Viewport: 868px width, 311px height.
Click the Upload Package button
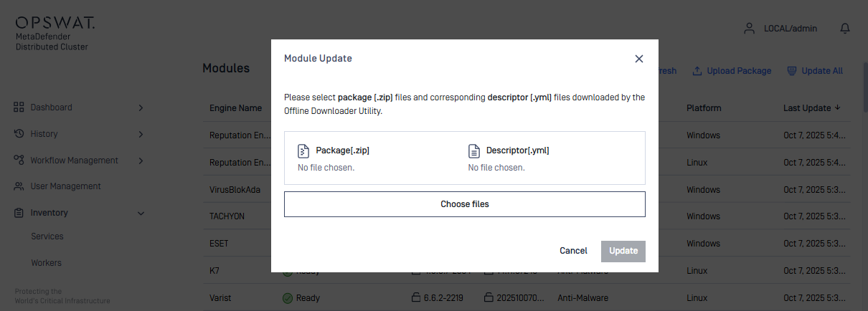click(x=732, y=71)
